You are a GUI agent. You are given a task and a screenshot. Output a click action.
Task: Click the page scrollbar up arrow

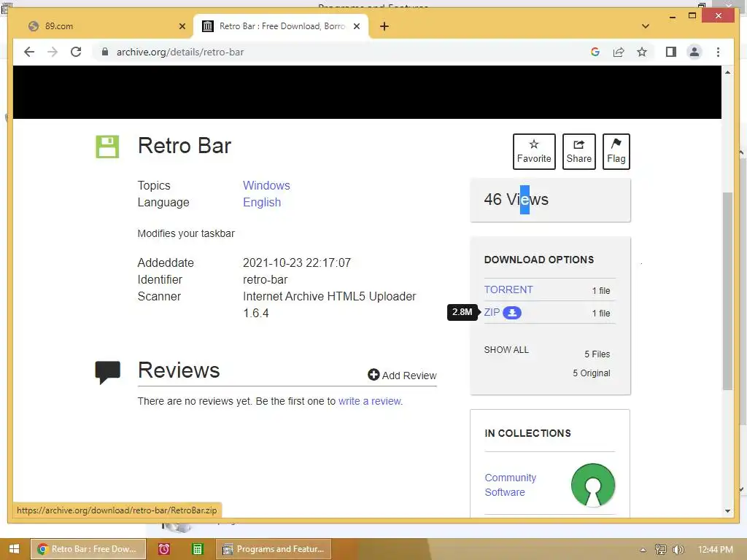(x=727, y=72)
